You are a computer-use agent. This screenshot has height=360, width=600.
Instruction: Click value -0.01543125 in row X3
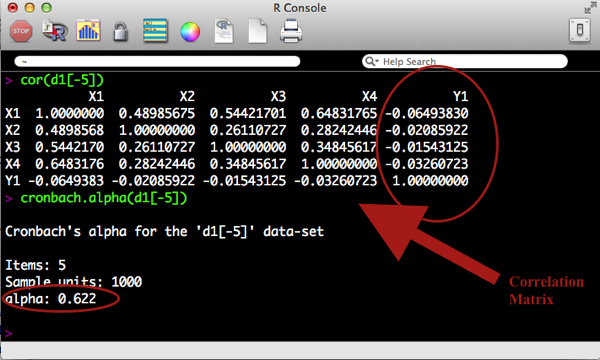point(426,147)
